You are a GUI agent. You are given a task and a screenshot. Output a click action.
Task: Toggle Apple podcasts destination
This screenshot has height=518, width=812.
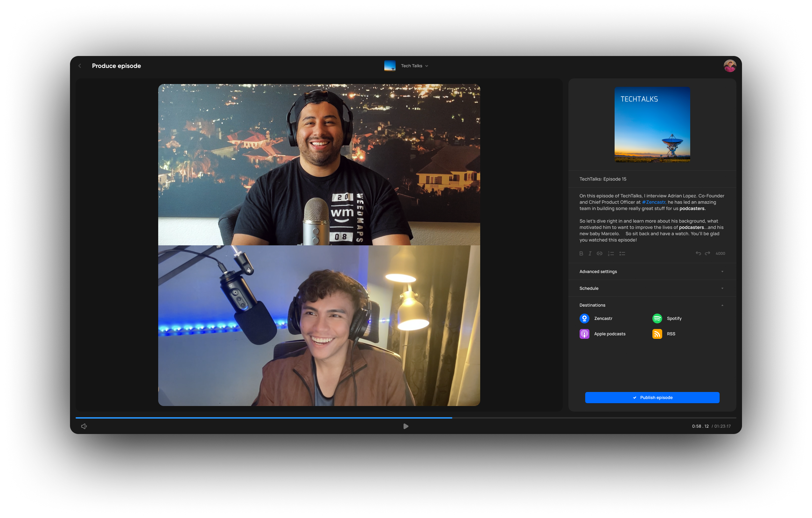point(584,334)
